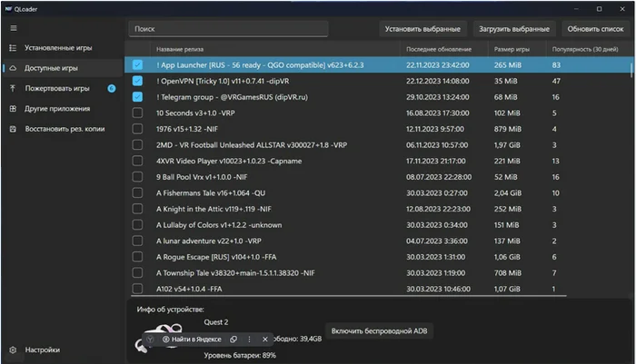Image resolution: width=636 pixels, height=364 pixels.
Task: Click the restore backups save icon
Action: point(13,129)
